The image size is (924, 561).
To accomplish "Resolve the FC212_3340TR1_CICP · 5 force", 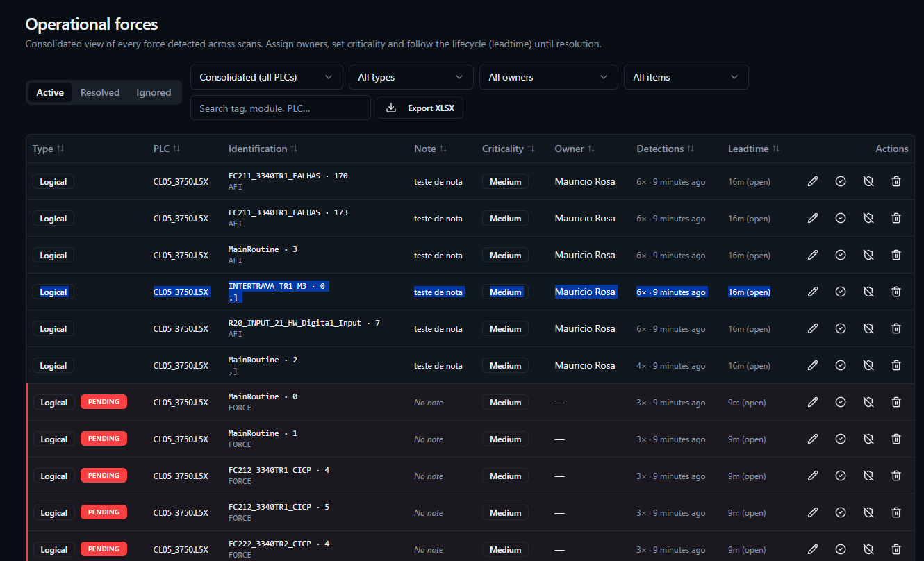I will pos(841,512).
